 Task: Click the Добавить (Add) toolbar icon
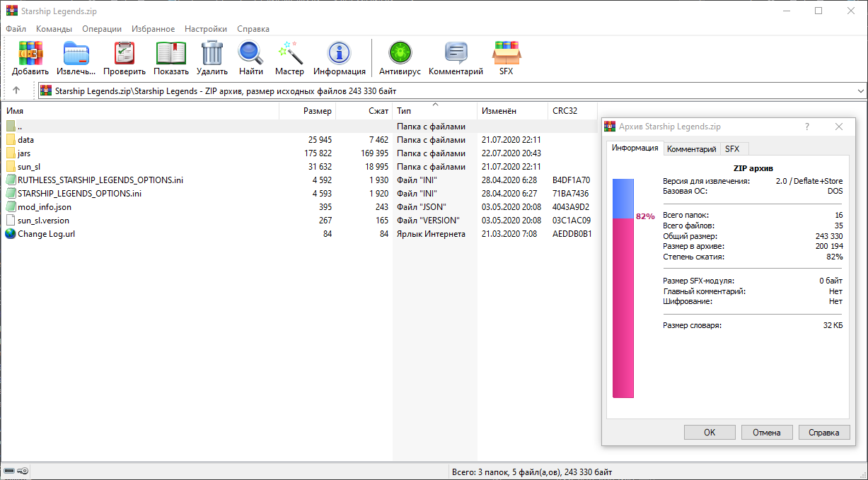click(30, 53)
